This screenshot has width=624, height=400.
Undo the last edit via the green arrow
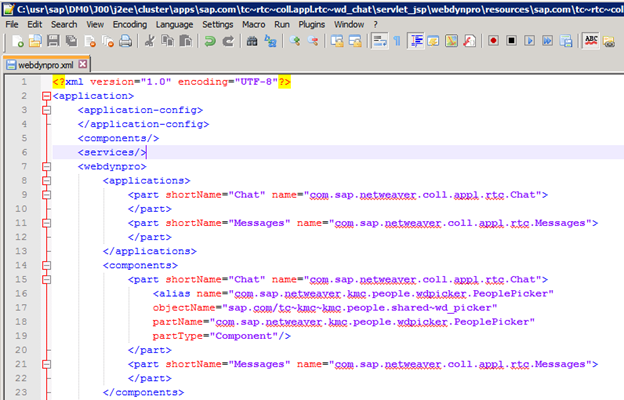click(210, 41)
